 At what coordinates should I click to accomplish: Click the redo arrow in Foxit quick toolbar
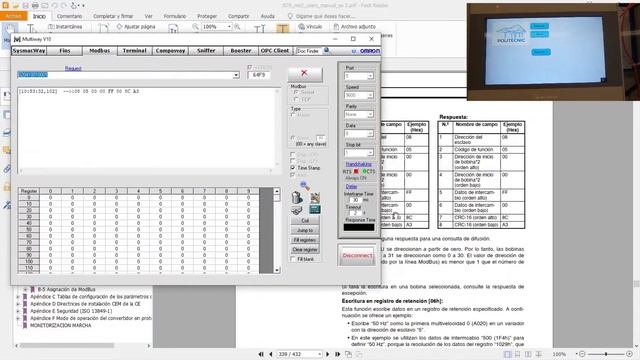[x=64, y=5]
